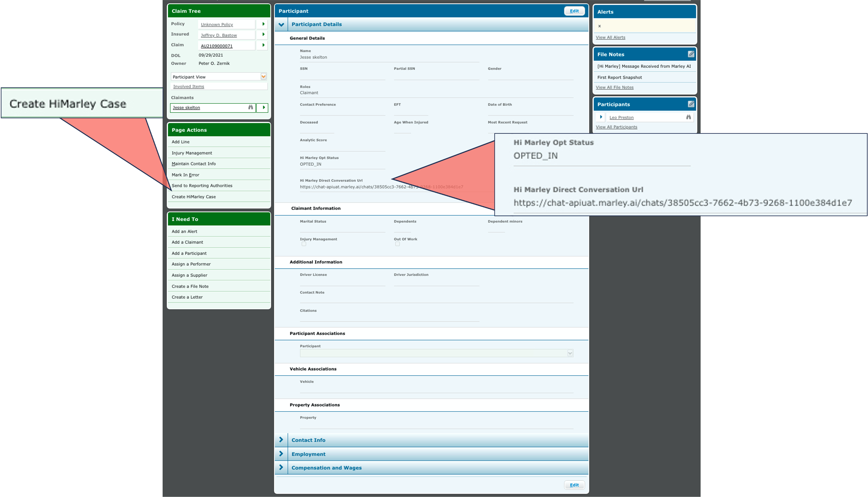
Task: Click green arrow beside Jeffrey D. Bastow
Action: pos(263,35)
